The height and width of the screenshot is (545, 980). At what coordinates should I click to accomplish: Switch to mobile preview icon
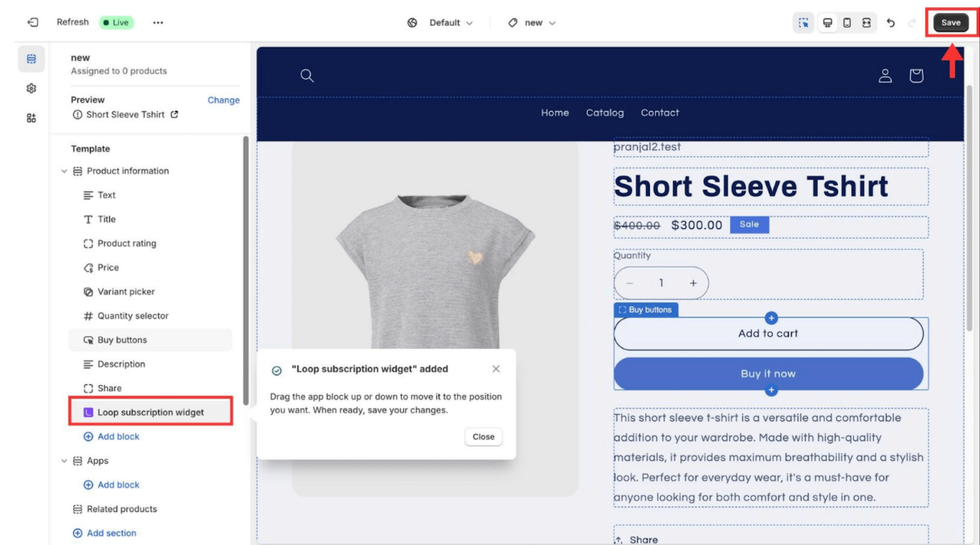point(847,23)
